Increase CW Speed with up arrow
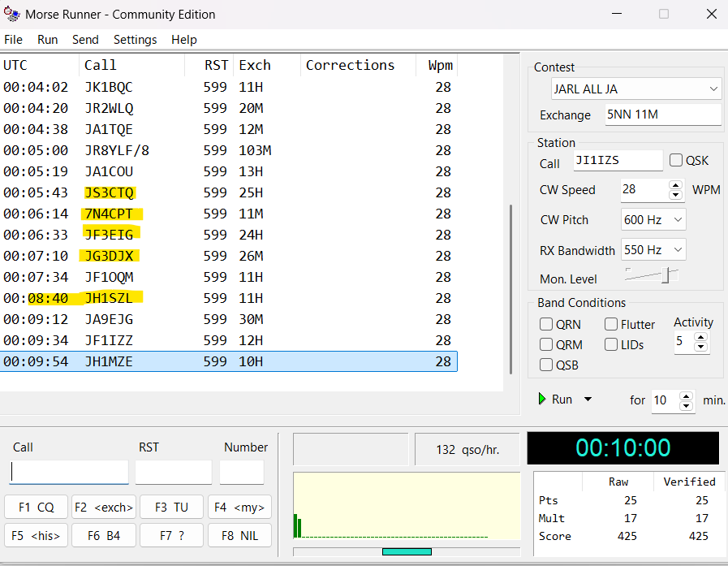Screen dimensions: 728x566 coord(675,185)
